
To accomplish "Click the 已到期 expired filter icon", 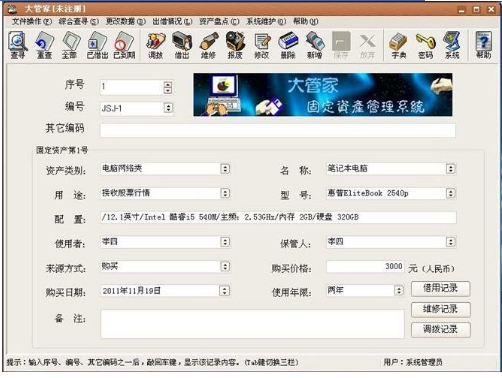I will coord(124,45).
